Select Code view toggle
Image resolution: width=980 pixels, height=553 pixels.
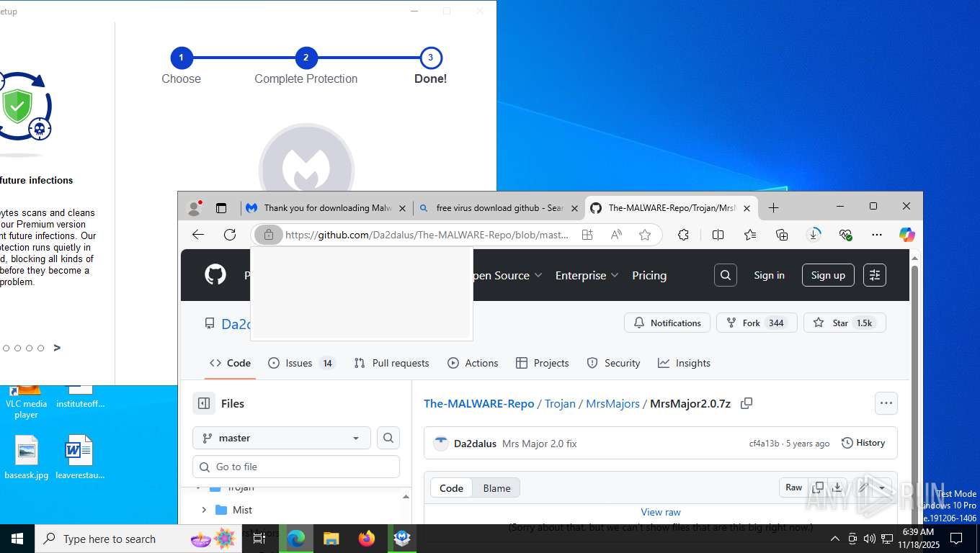click(451, 487)
